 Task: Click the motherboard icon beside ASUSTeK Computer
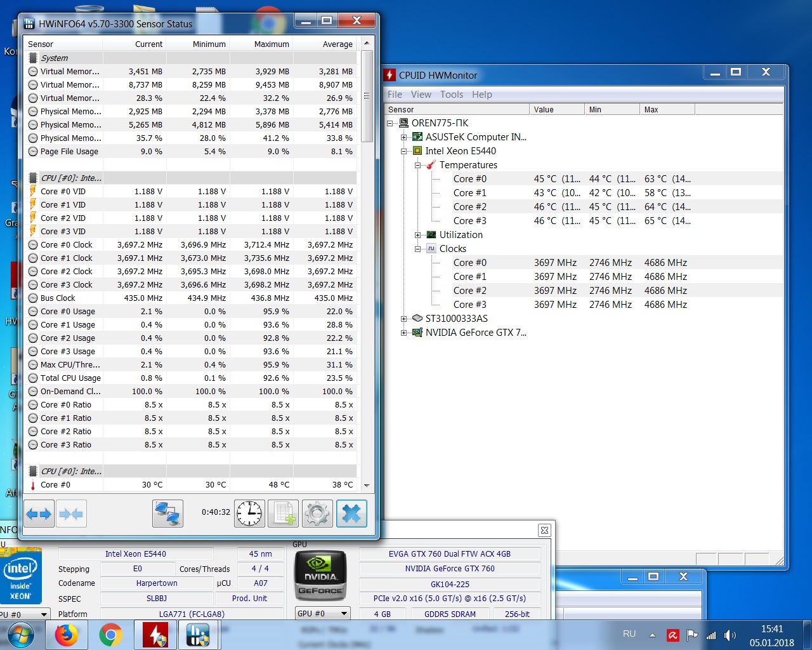coord(417,137)
